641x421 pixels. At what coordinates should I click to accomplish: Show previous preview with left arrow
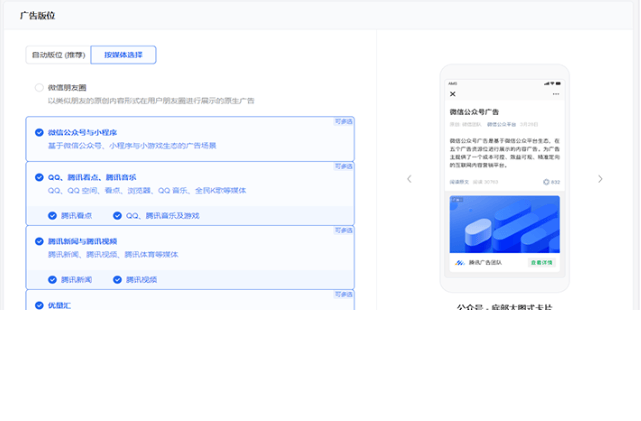tap(409, 179)
